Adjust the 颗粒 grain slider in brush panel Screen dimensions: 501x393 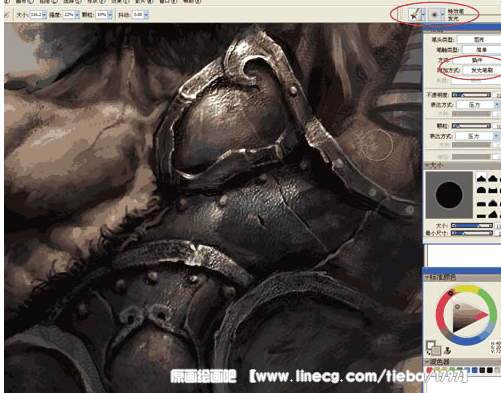(471, 126)
